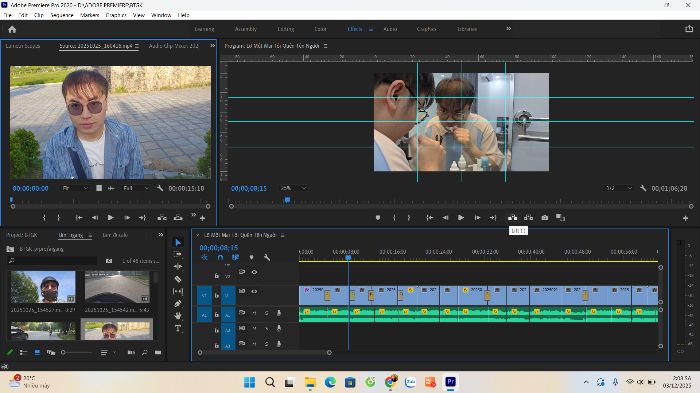Image resolution: width=700 pixels, height=393 pixels.
Task: Open timeline display settings wrench
Action: (x=267, y=257)
